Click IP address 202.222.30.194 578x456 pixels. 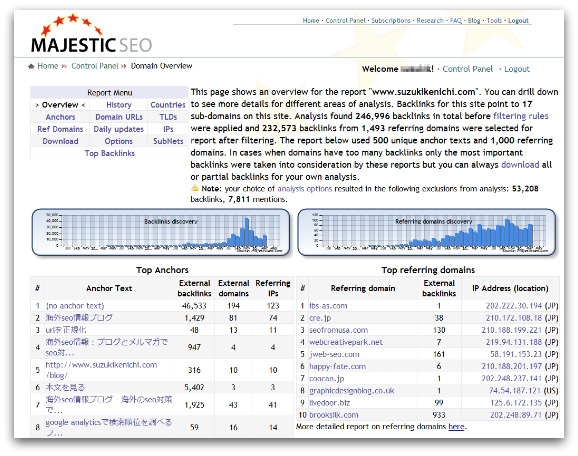513,306
